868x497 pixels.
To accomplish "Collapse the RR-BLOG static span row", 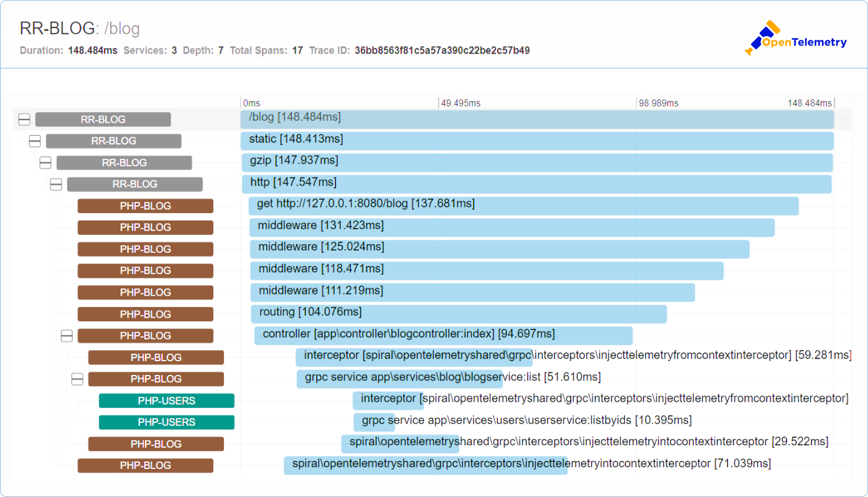I will click(x=35, y=141).
